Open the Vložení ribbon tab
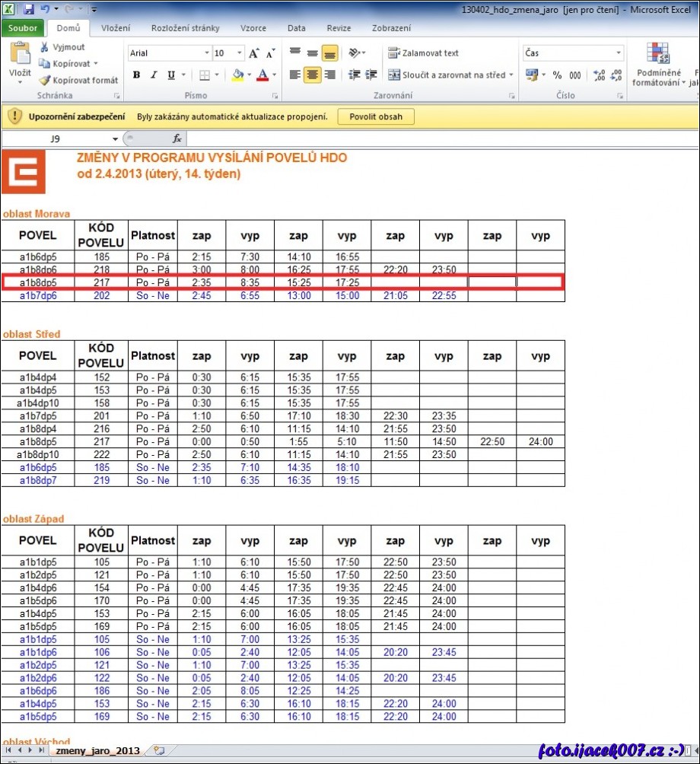The height and width of the screenshot is (764, 700). 116,28
